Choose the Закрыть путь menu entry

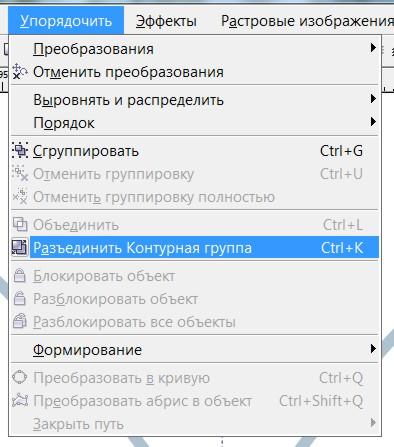(x=195, y=424)
